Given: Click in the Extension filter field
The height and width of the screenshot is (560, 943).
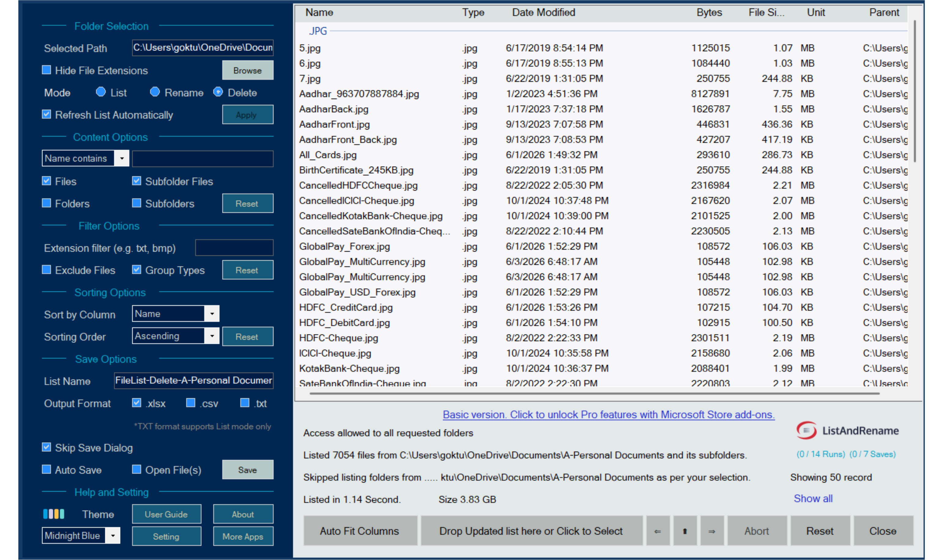Looking at the screenshot, I should (x=234, y=248).
